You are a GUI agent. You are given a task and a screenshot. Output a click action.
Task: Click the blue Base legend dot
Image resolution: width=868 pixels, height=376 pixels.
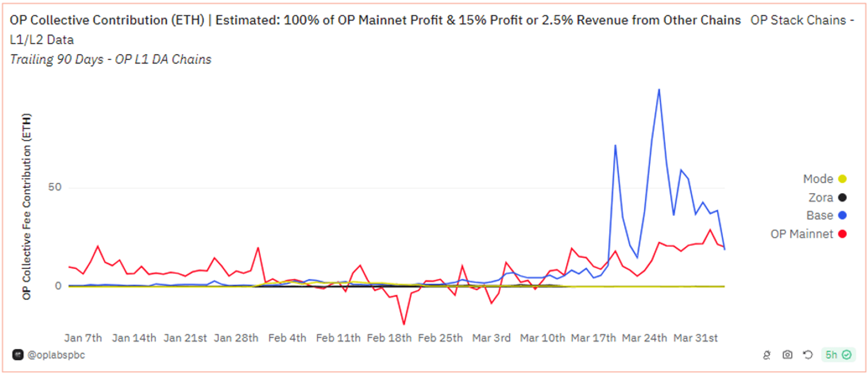pos(843,215)
